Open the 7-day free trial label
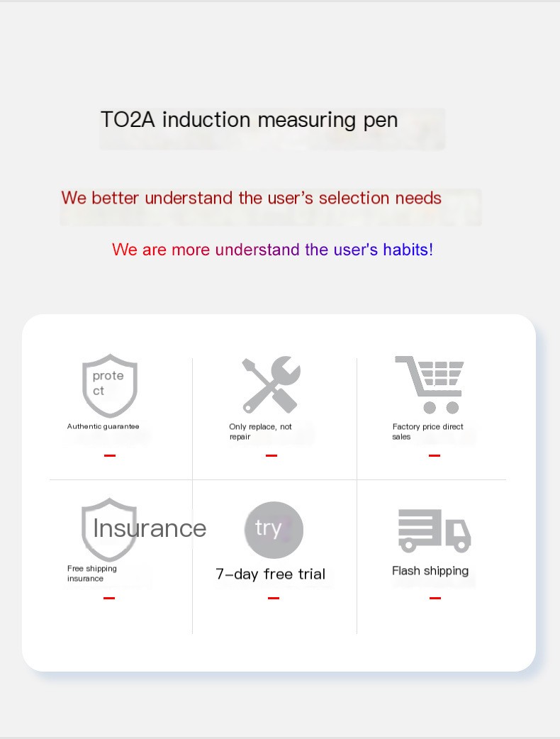 point(270,574)
